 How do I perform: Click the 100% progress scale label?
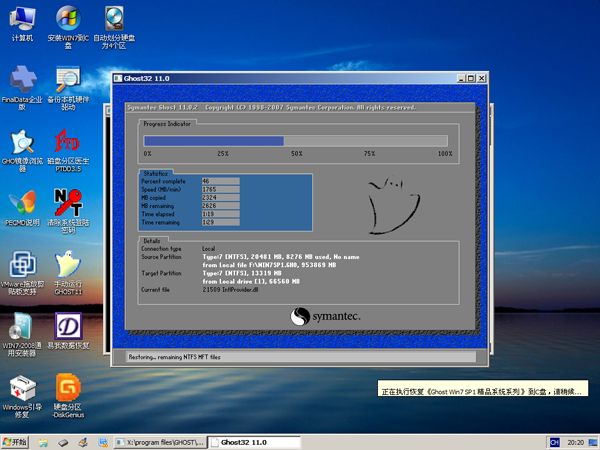tap(445, 153)
